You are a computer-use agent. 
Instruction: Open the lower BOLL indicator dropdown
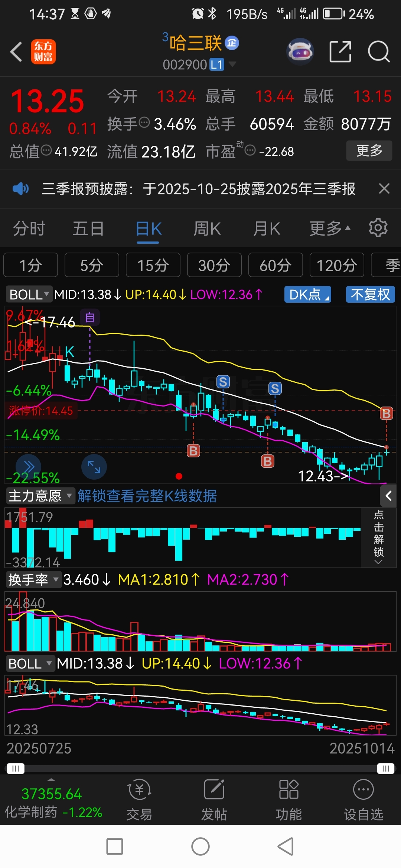point(30,663)
